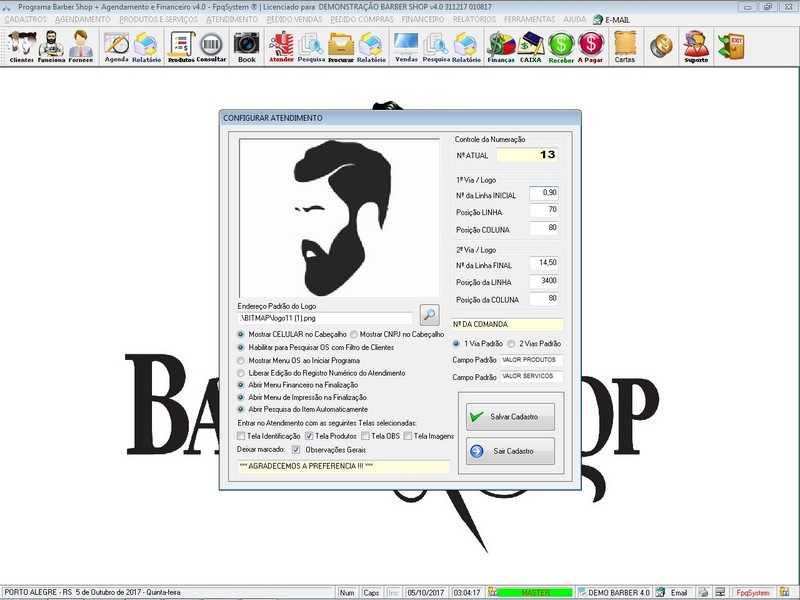Open the Clientes toolbar icon

point(22,46)
